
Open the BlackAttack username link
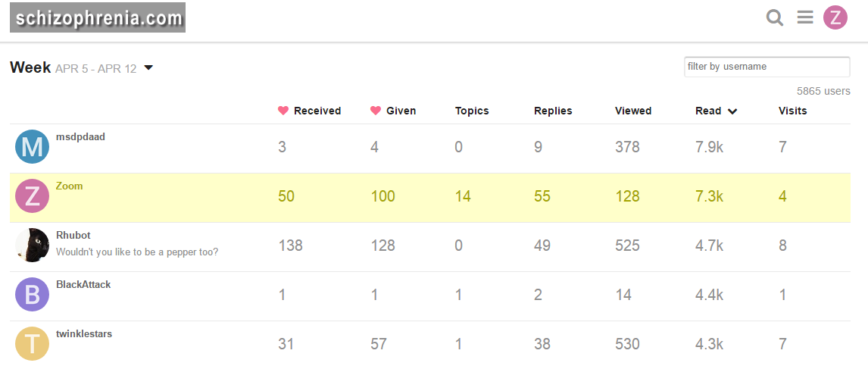point(83,284)
